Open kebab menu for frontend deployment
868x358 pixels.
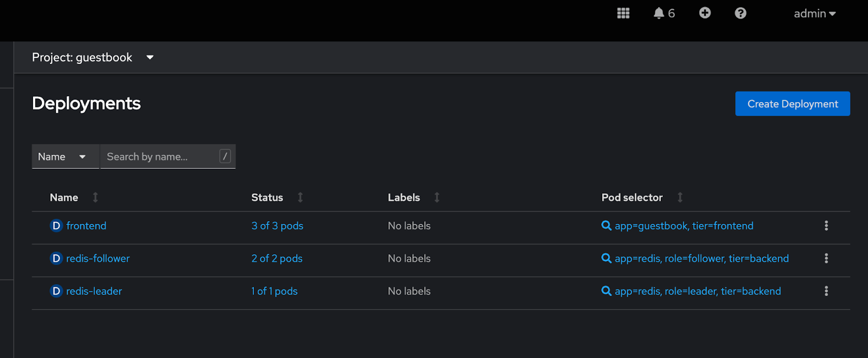coord(826,225)
